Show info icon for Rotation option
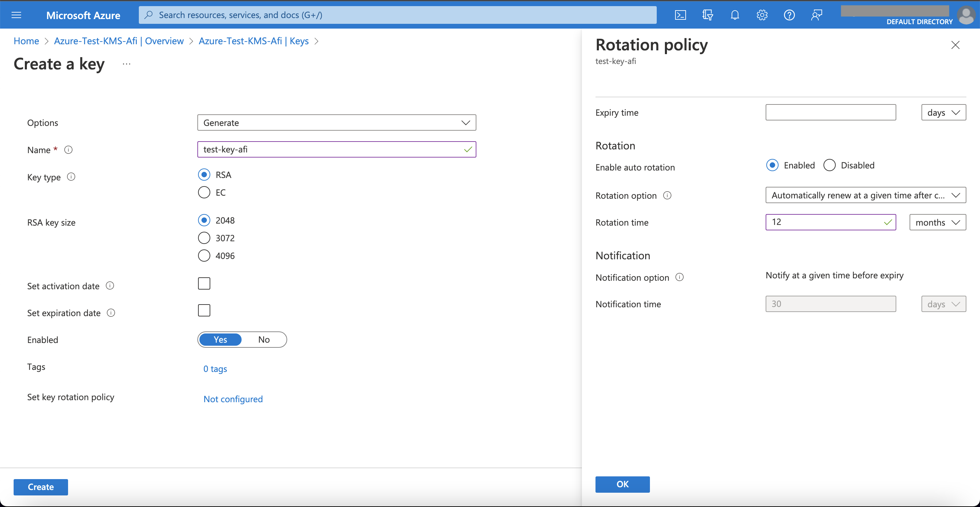The width and height of the screenshot is (980, 507). click(x=667, y=195)
